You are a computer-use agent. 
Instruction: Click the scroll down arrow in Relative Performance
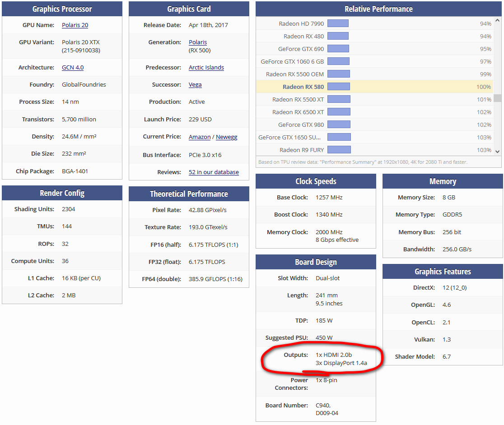(497, 152)
